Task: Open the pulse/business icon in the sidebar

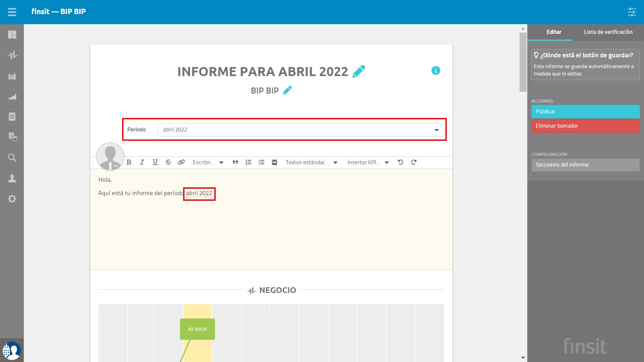Action: pyautogui.click(x=12, y=55)
